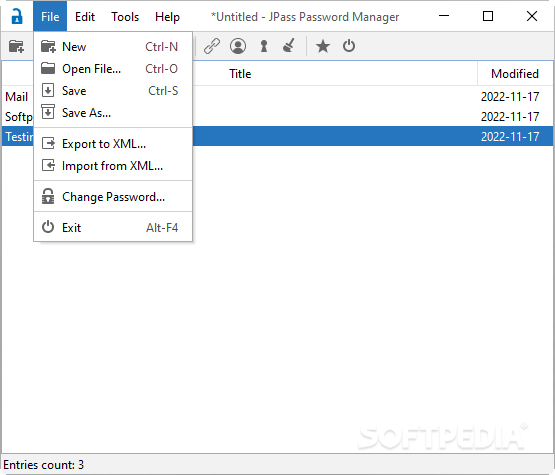This screenshot has height=475, width=555.
Task: Maximize the JPass window
Action: (488, 16)
